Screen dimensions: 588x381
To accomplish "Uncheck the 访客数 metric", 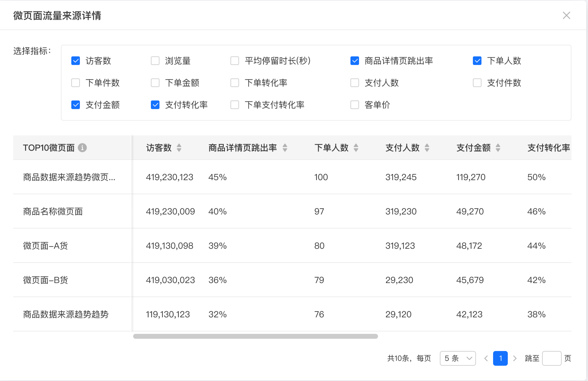I will point(76,61).
